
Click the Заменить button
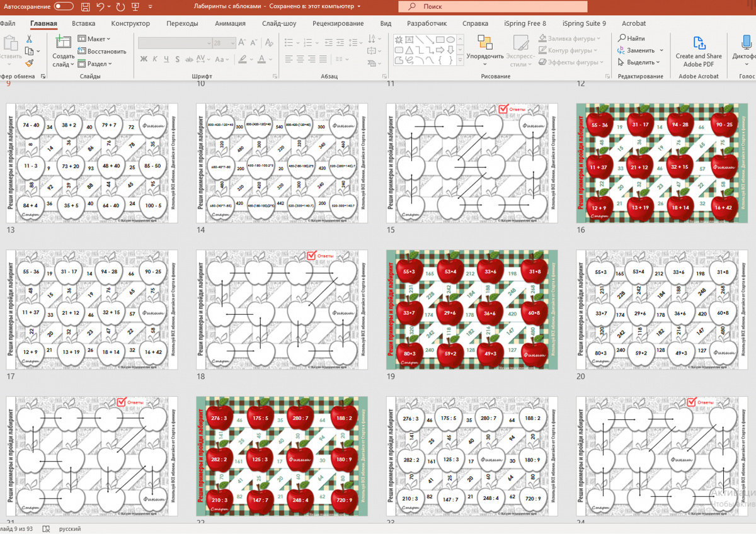click(640, 50)
